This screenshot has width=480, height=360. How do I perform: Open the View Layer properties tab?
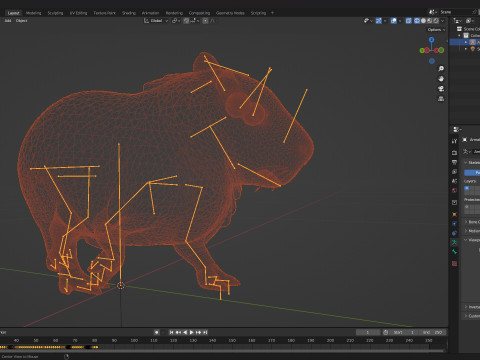point(454,172)
